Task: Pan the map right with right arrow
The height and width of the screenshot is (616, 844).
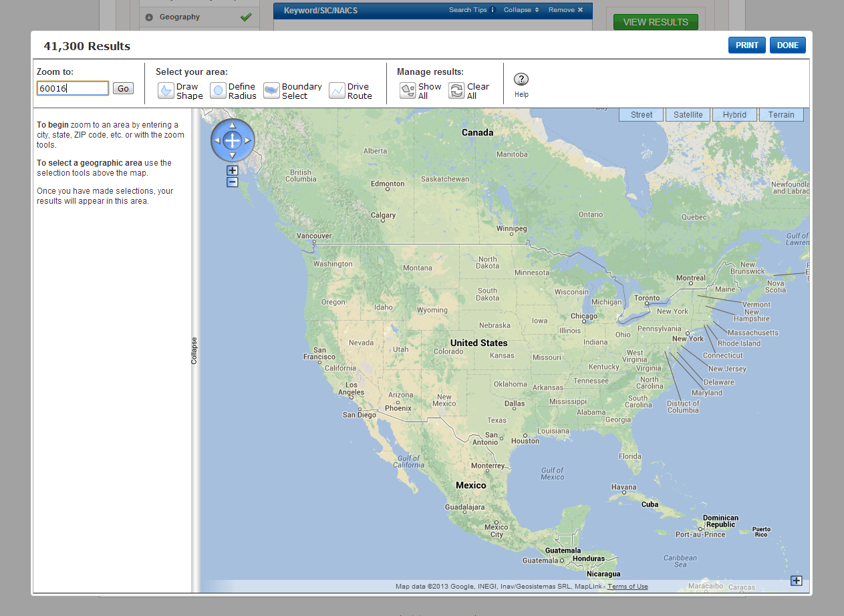Action: pos(247,140)
